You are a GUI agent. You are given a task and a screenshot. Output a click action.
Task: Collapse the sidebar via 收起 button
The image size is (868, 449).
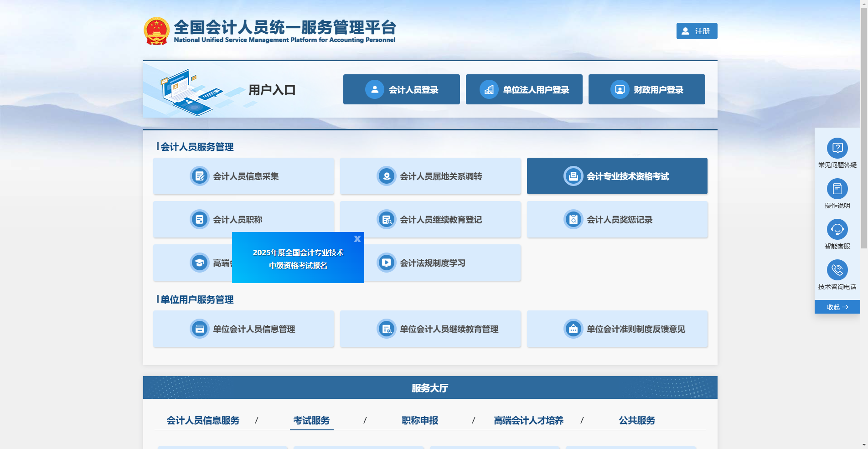tap(837, 307)
